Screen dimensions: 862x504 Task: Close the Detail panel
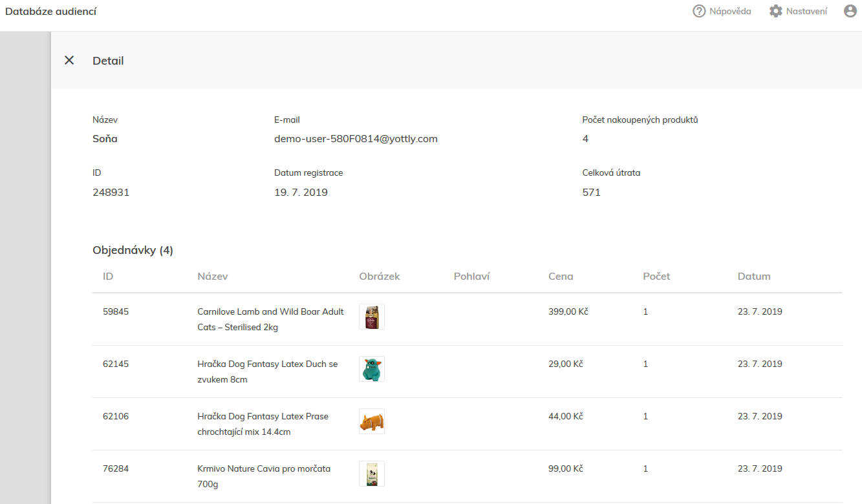pos(69,60)
